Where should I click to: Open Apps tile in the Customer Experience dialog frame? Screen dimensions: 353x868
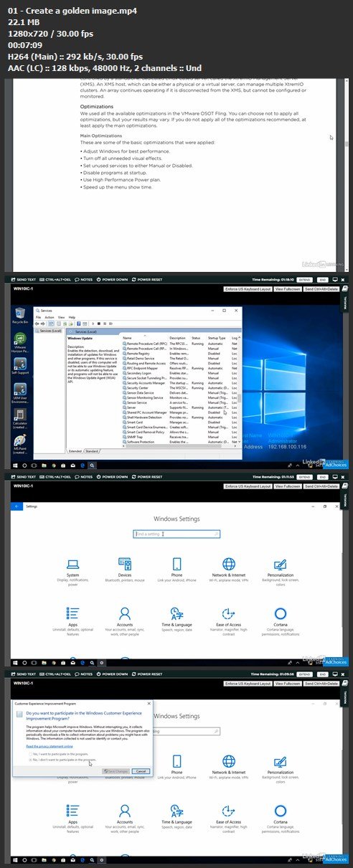click(73, 819)
